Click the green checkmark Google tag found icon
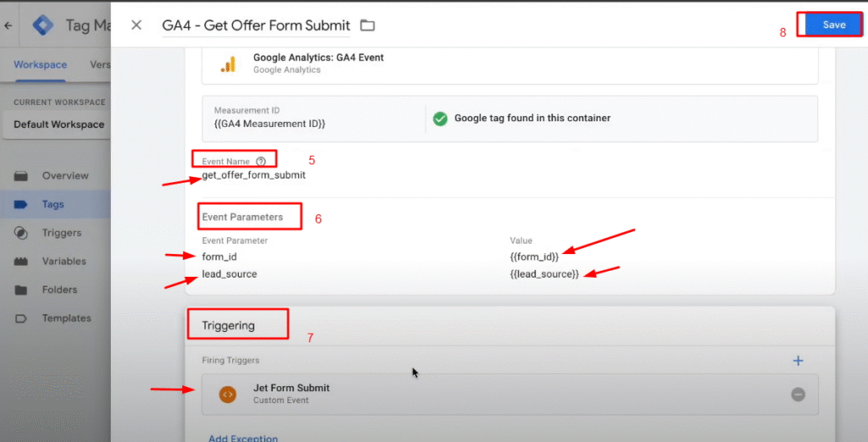 coord(440,119)
